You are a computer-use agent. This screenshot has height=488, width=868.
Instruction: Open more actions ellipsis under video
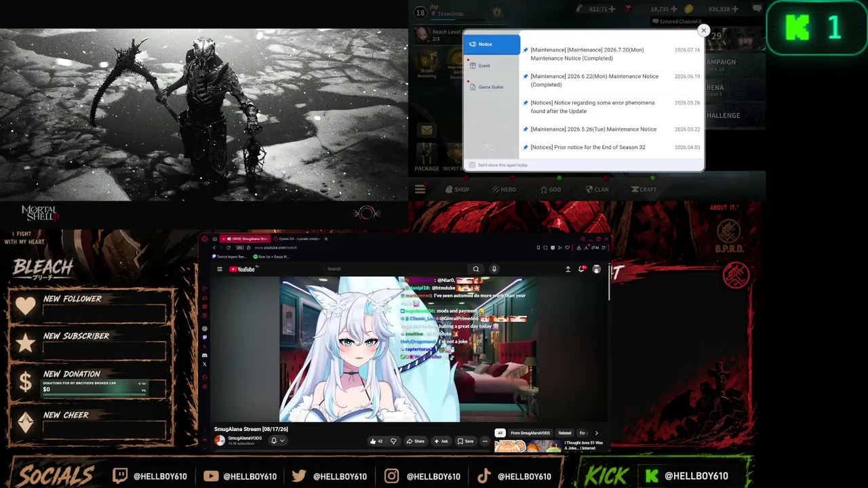485,441
